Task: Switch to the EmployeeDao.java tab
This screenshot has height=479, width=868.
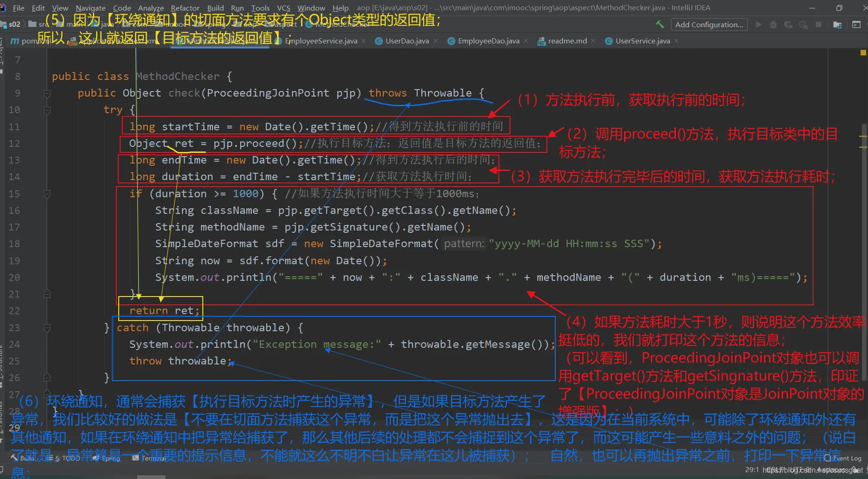Action: [488, 41]
